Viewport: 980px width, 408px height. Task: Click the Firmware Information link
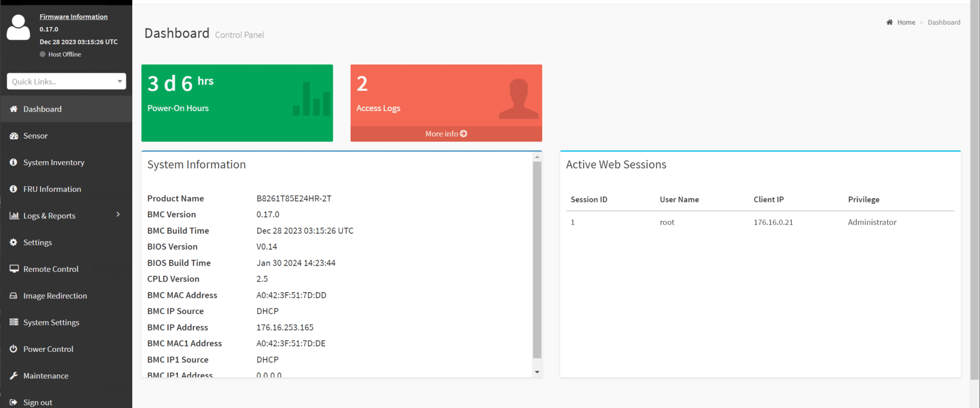point(73,17)
